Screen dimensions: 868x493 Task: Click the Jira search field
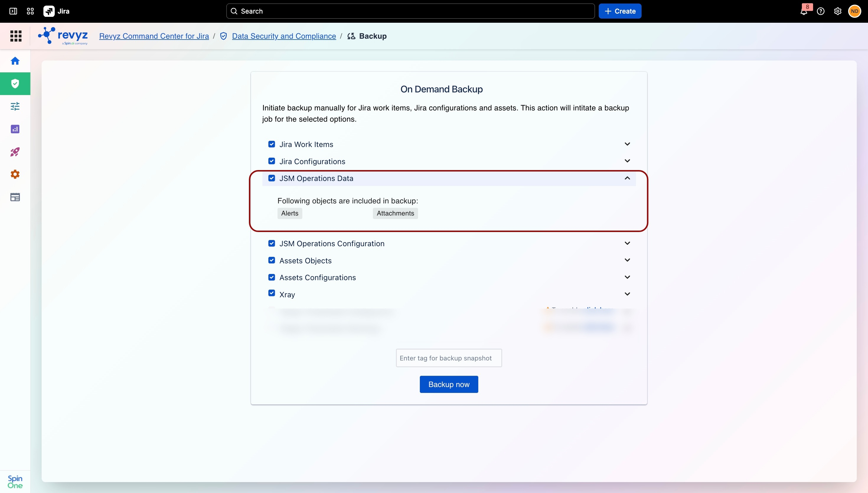coord(410,11)
